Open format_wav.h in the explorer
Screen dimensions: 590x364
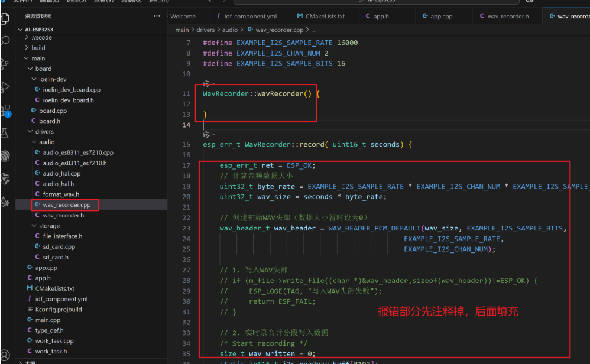point(60,194)
